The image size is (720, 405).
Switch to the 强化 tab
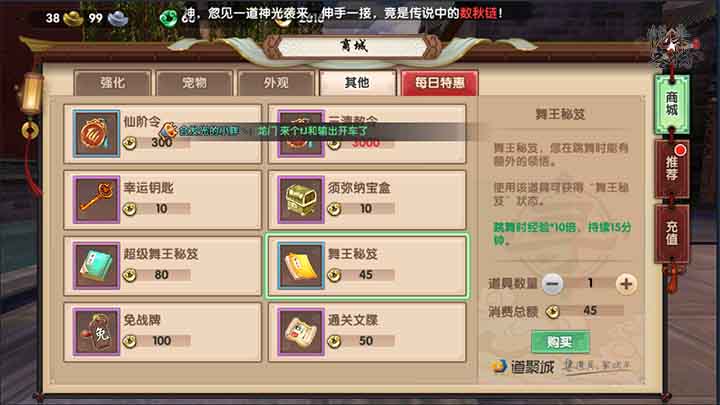pyautogui.click(x=113, y=83)
